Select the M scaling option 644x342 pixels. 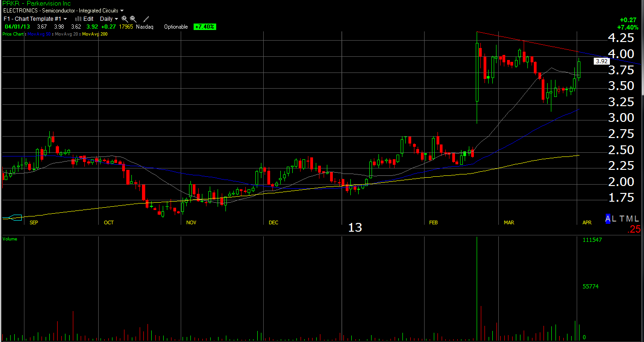(630, 219)
